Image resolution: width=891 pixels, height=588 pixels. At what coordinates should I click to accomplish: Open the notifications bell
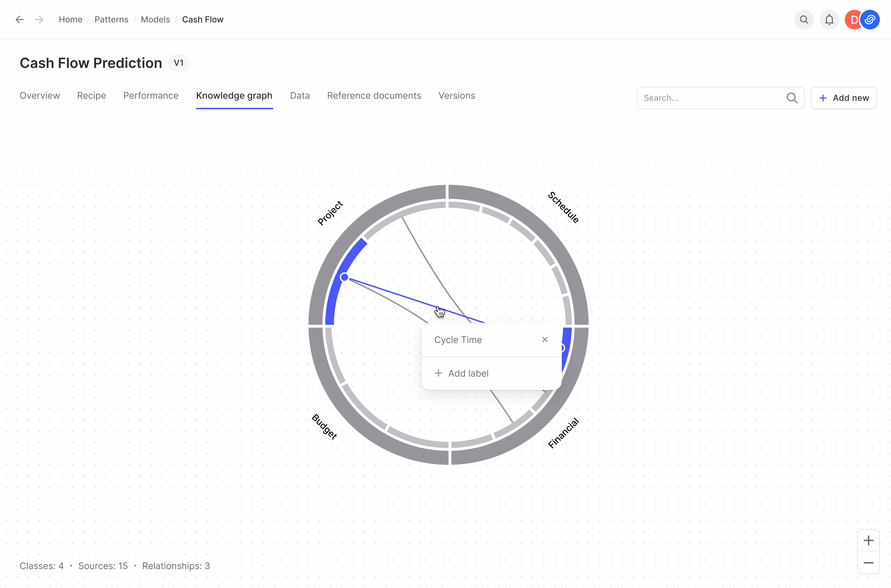click(x=829, y=19)
